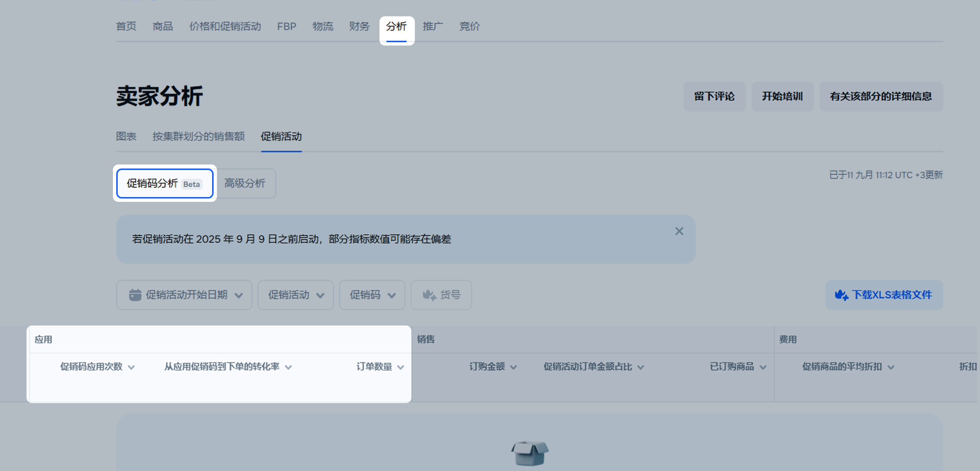
Task: Open the 促销码 filter dropdown
Action: point(372,295)
